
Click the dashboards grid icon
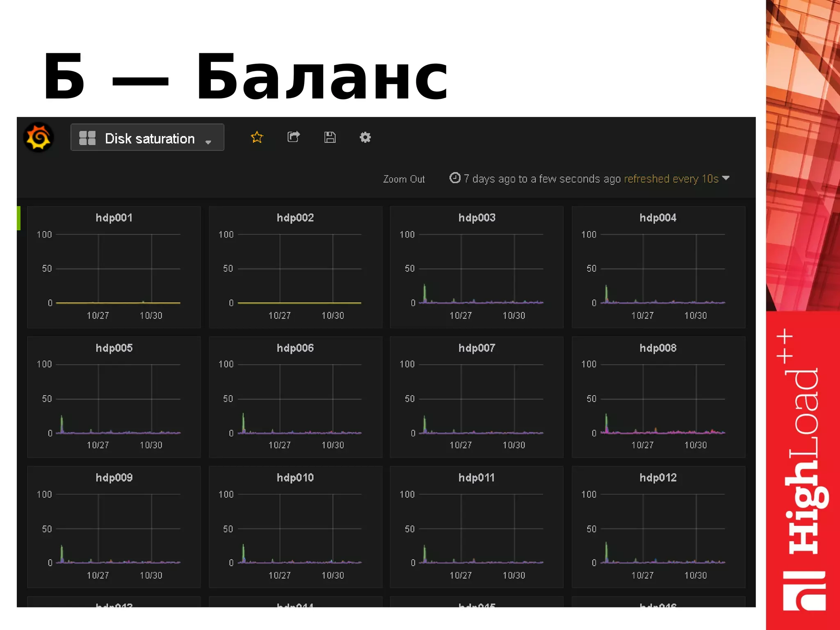pos(87,138)
